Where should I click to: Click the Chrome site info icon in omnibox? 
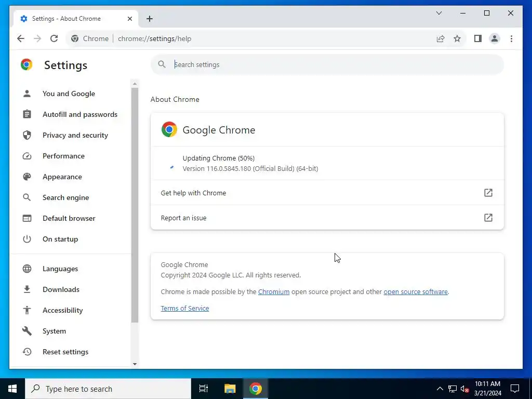pos(75,38)
